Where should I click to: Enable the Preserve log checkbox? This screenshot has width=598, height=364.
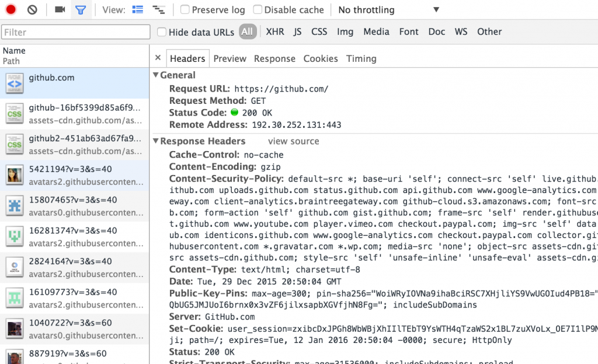[x=185, y=10]
